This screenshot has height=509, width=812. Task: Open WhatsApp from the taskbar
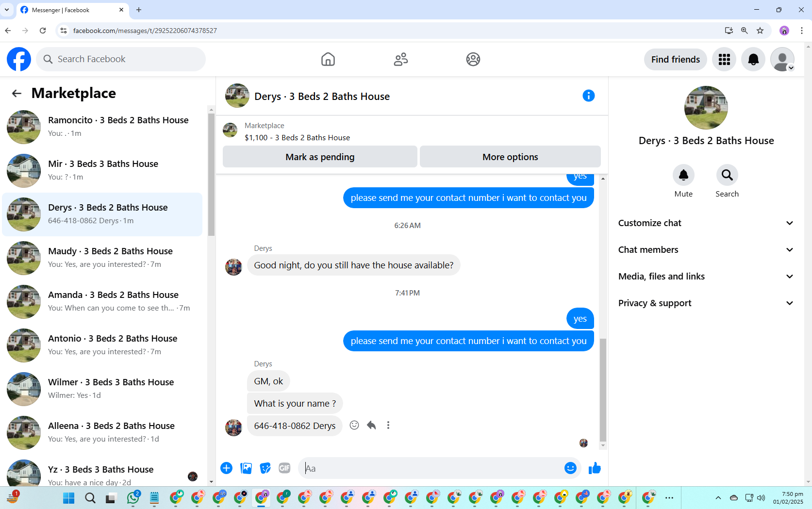pyautogui.click(x=133, y=498)
